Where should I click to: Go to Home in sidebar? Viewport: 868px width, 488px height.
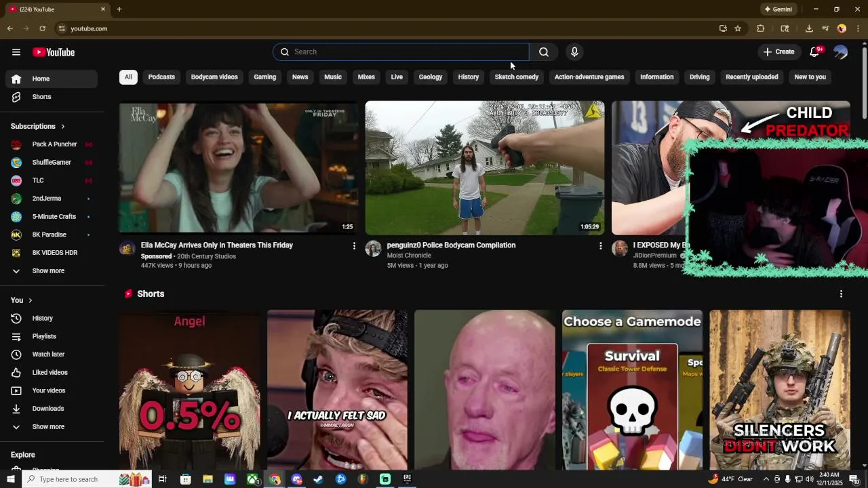[x=52, y=79]
